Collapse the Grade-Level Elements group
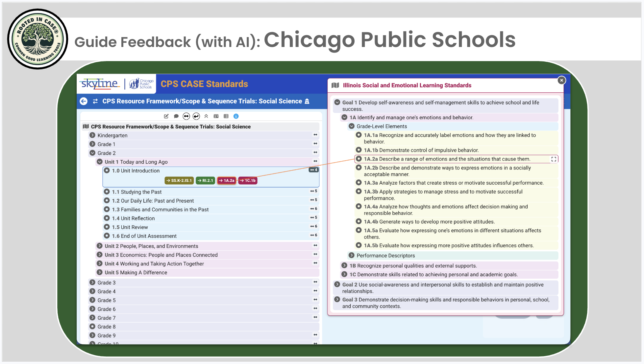This screenshot has height=364, width=644. [352, 126]
